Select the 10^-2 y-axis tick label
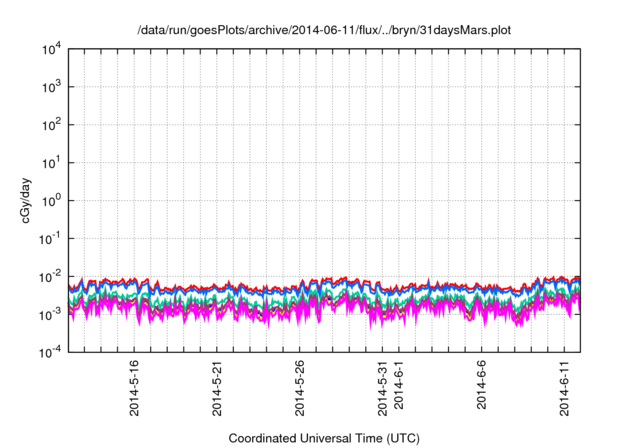 (x=49, y=276)
